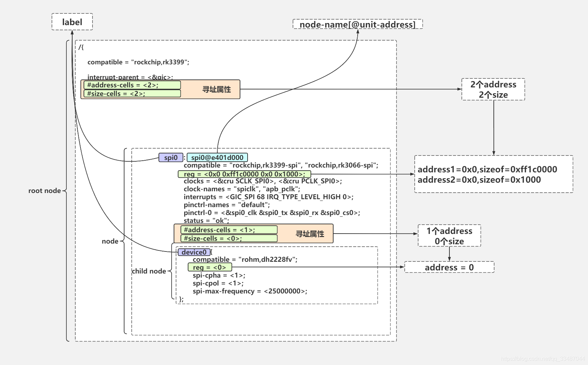Select the node-name[@unit-address] box
This screenshot has width=588, height=365.
(x=358, y=24)
